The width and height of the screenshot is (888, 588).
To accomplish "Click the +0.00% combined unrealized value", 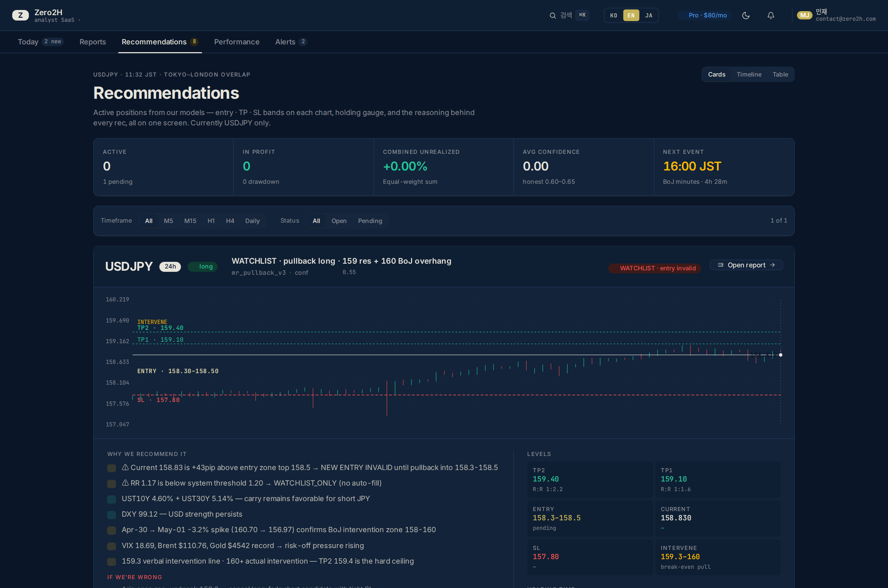I will [x=405, y=166].
